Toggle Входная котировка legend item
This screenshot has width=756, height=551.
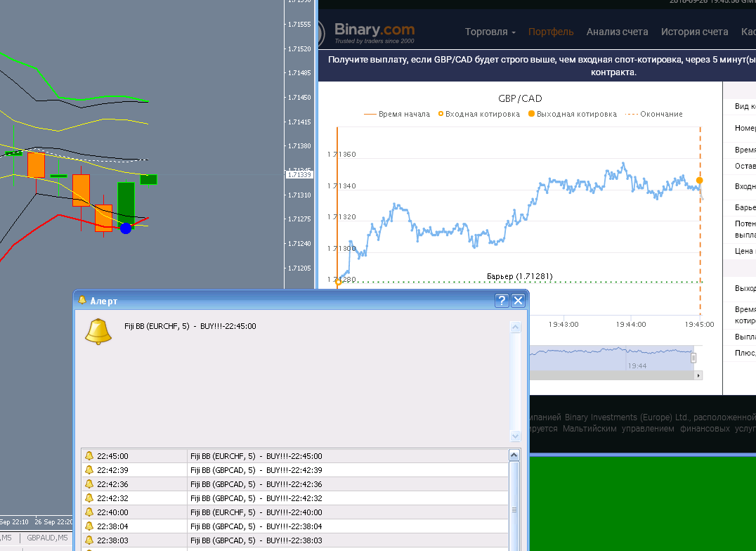478,115
